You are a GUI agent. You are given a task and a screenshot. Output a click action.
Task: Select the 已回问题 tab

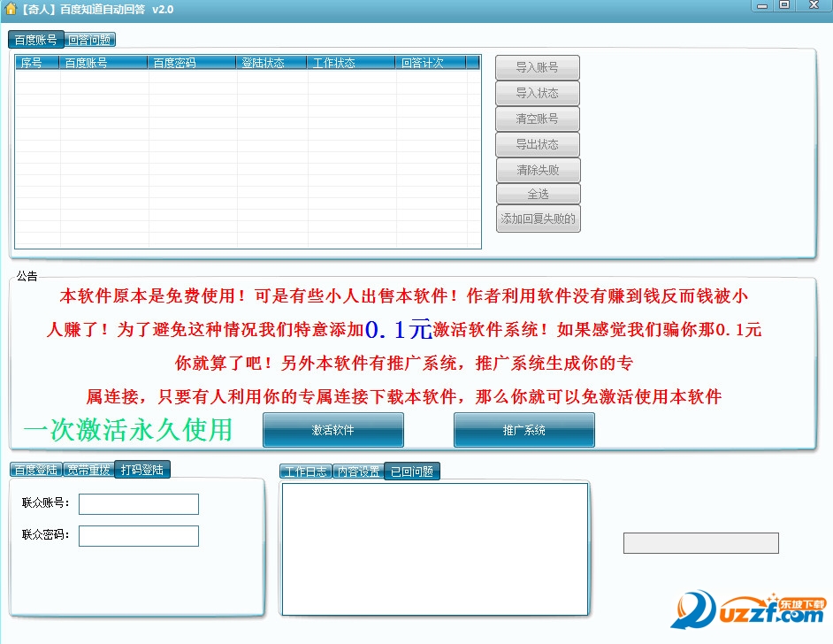click(x=412, y=471)
